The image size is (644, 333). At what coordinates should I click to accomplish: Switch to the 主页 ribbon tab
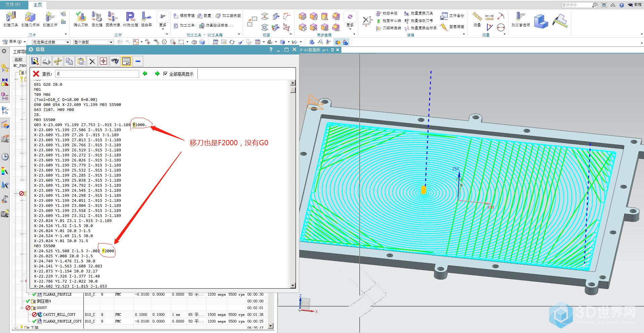click(x=38, y=5)
